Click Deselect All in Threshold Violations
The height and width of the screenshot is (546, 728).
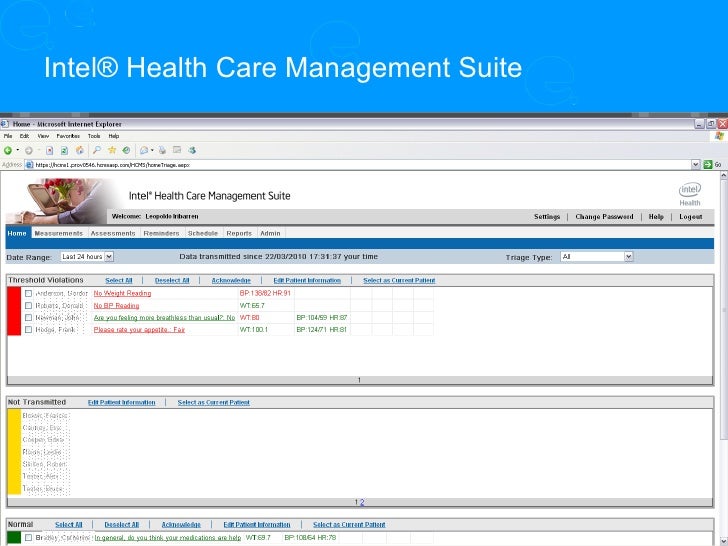pos(172,280)
